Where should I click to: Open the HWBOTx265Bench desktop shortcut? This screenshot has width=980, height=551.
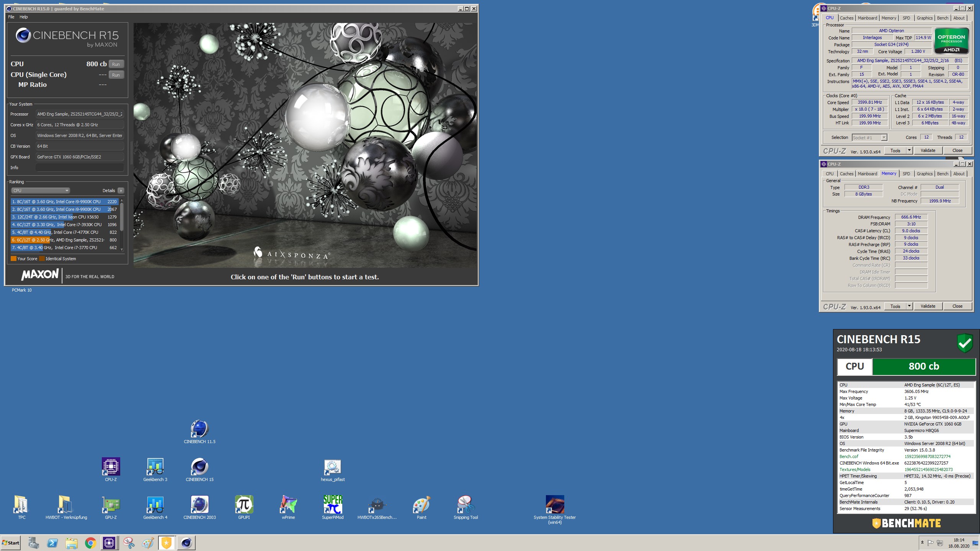[377, 508]
